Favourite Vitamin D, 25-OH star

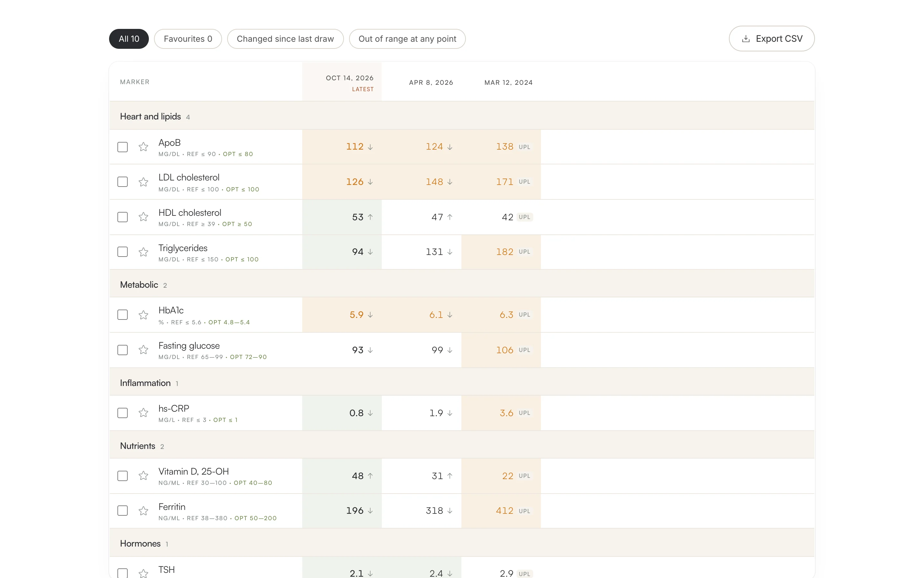[x=143, y=476]
